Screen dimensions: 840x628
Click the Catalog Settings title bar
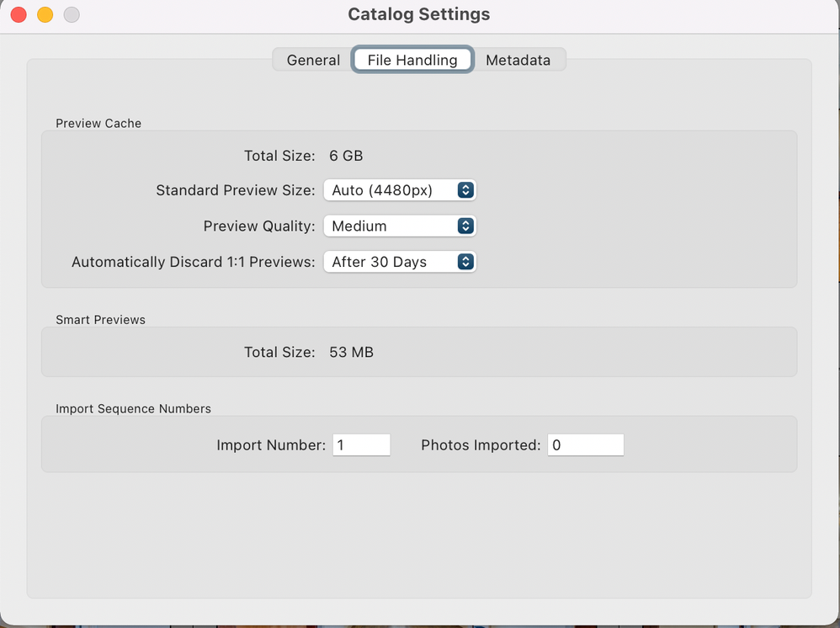[419, 14]
